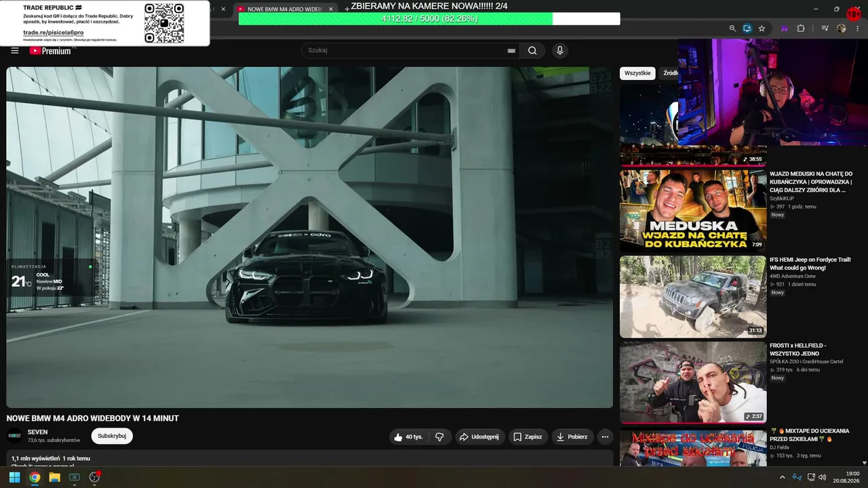Click the 38:55 video thumbnail in sidebar

click(693, 125)
